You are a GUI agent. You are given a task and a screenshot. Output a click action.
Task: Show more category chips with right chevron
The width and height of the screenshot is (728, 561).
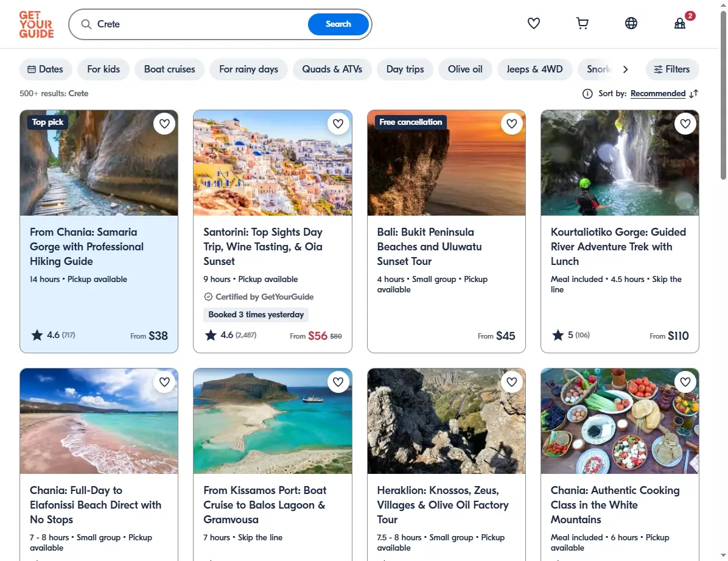[x=625, y=69]
